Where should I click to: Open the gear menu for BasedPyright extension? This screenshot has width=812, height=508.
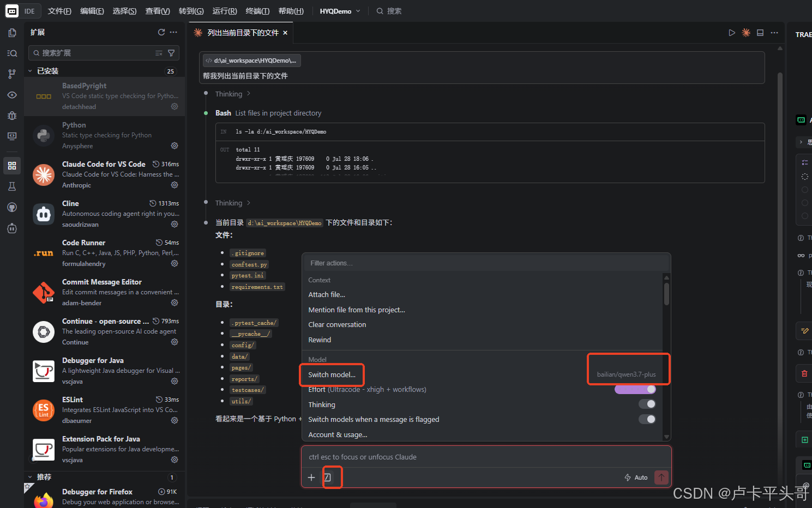click(175, 106)
